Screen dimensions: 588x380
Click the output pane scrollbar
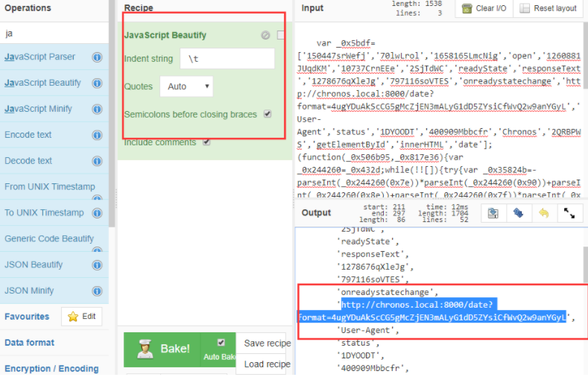(x=585, y=265)
